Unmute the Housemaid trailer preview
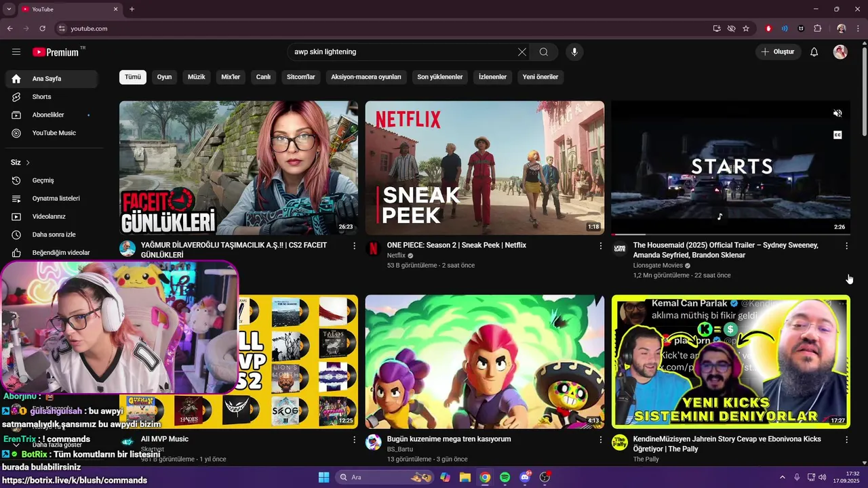The height and width of the screenshot is (488, 868). coord(837,113)
